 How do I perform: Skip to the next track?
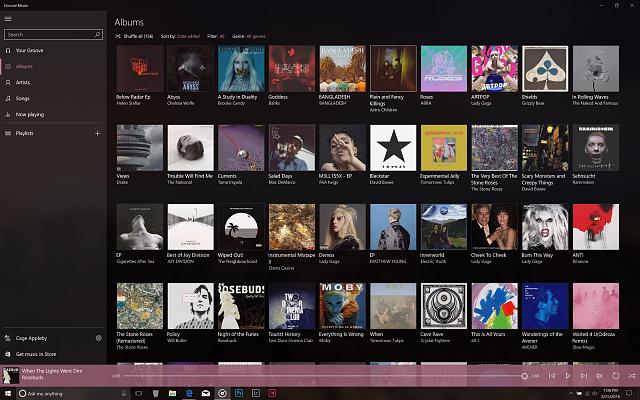point(584,376)
